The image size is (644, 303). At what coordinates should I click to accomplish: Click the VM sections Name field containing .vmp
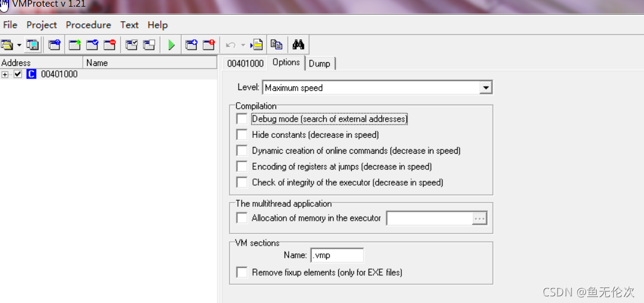[337, 255]
